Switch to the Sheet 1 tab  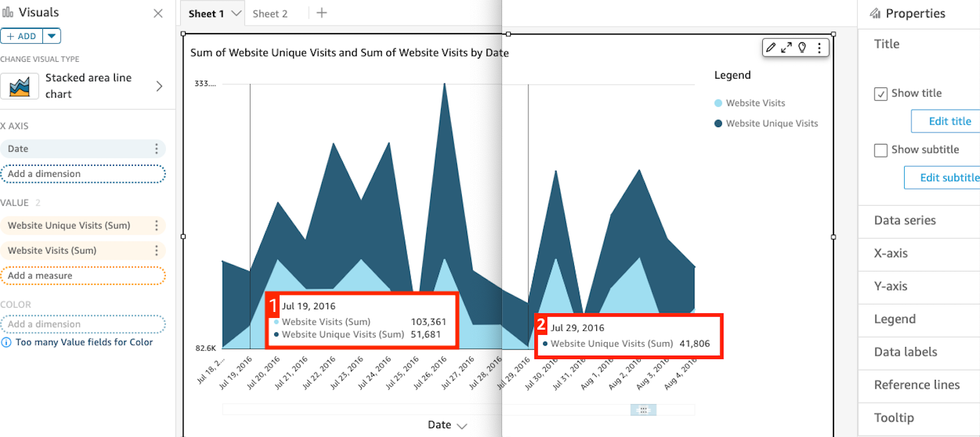pyautogui.click(x=206, y=13)
